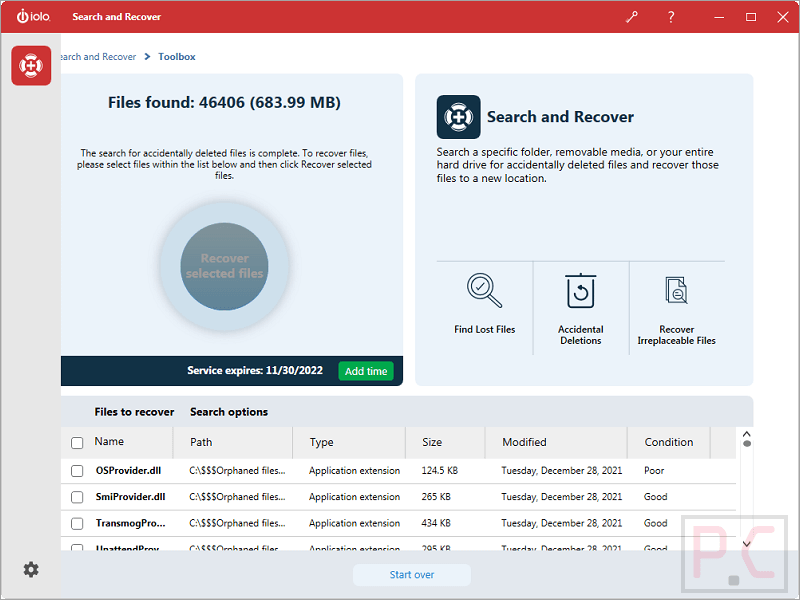Open help question mark icon
Viewport: 800px width, 600px height.
671,17
